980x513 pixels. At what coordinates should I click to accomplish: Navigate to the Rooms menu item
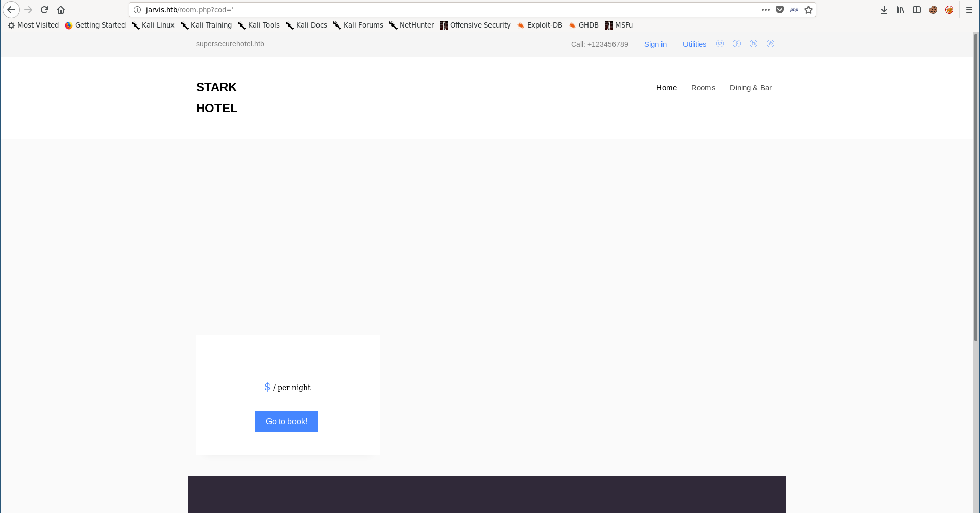click(x=703, y=88)
